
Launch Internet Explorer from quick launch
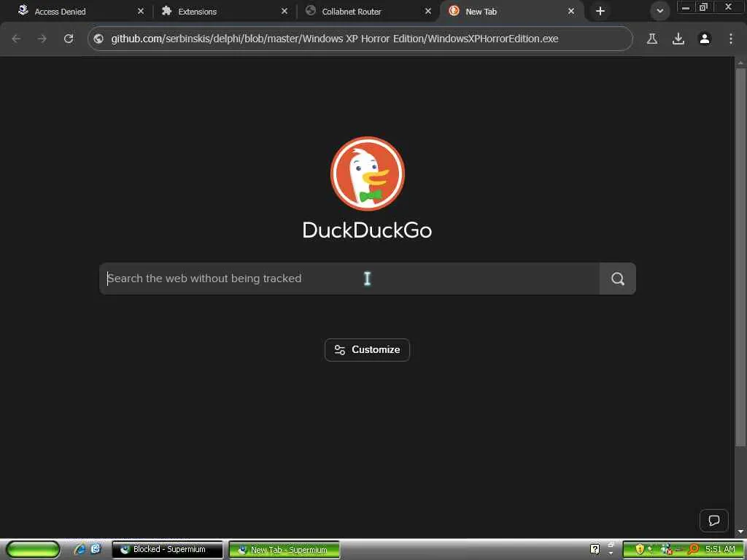(80, 549)
